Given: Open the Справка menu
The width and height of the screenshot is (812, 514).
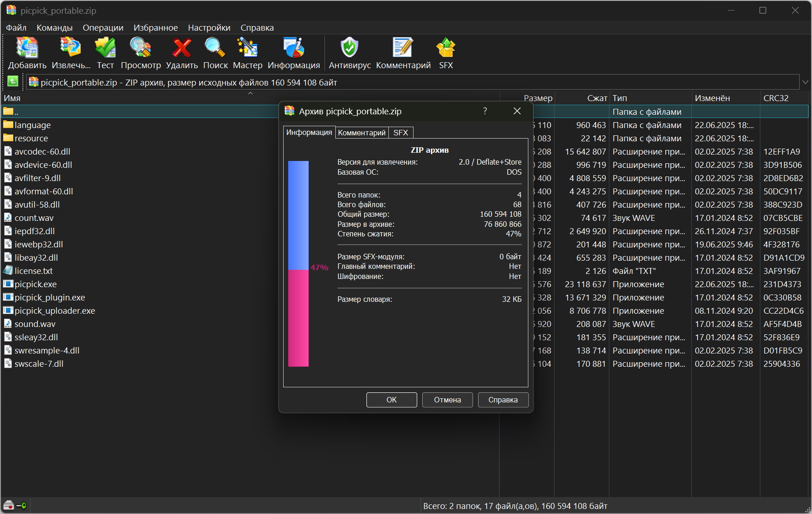Looking at the screenshot, I should (257, 27).
